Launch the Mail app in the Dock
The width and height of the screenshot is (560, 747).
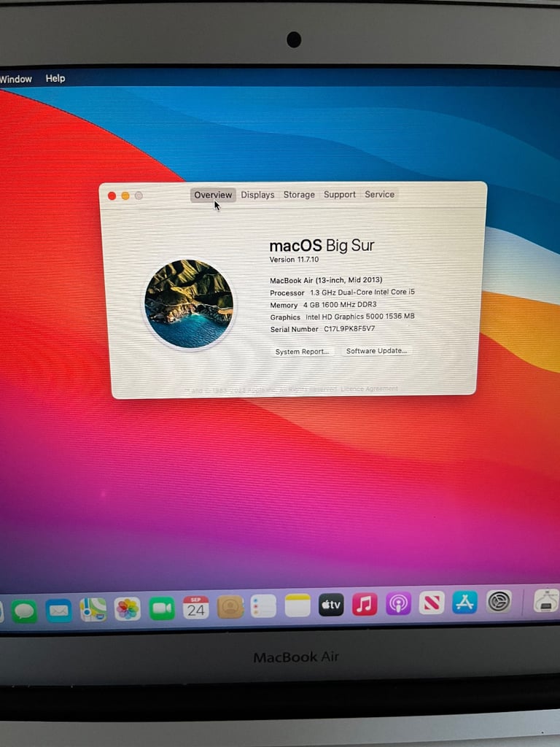tap(58, 611)
